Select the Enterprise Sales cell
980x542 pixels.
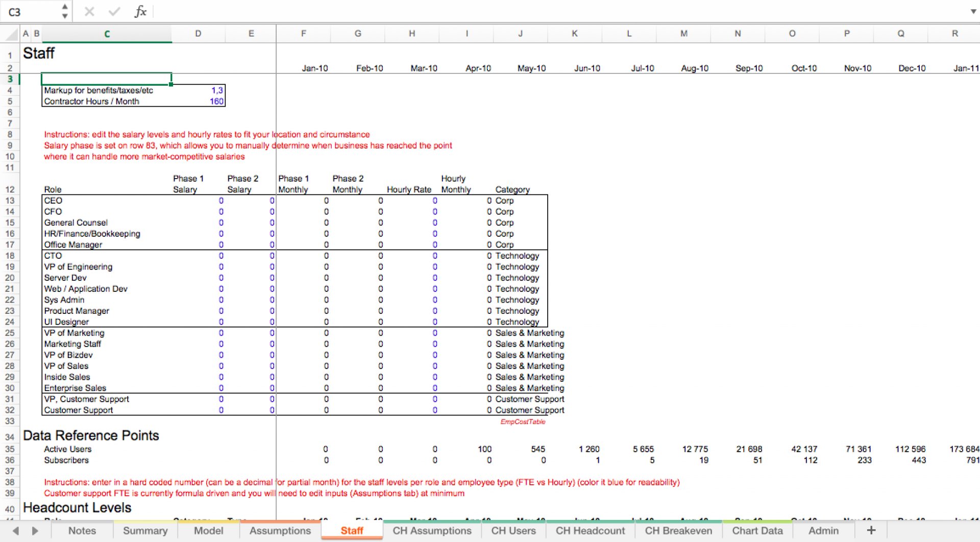coord(107,388)
